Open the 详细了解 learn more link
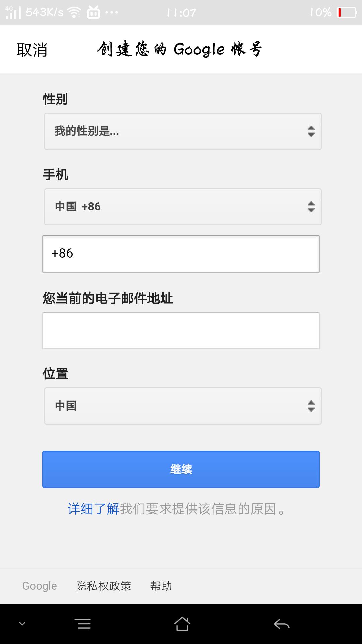 (x=94, y=509)
